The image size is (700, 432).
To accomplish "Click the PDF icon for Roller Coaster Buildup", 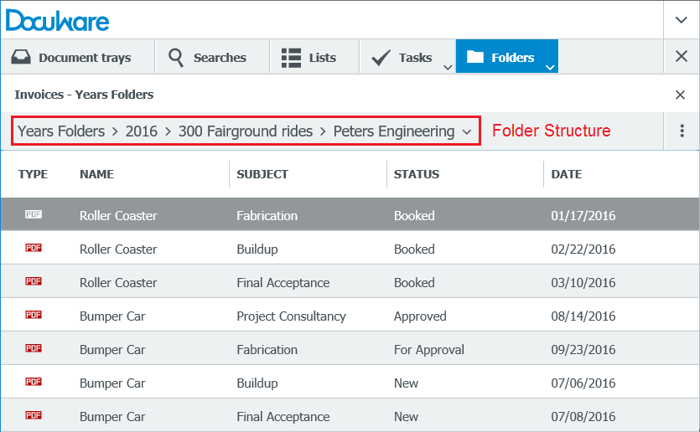I will [x=33, y=249].
